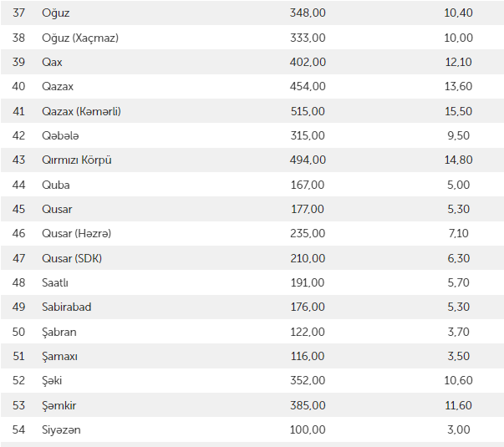The image size is (504, 447).
Task: Select the Qəbələ row name
Action: 60,135
